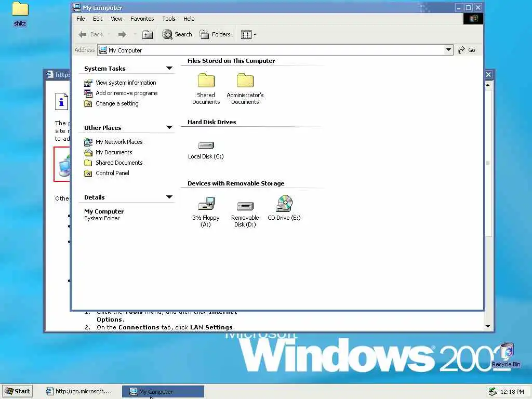Click the Control Panel sidebar icon
The height and width of the screenshot is (399, 532).
point(88,174)
